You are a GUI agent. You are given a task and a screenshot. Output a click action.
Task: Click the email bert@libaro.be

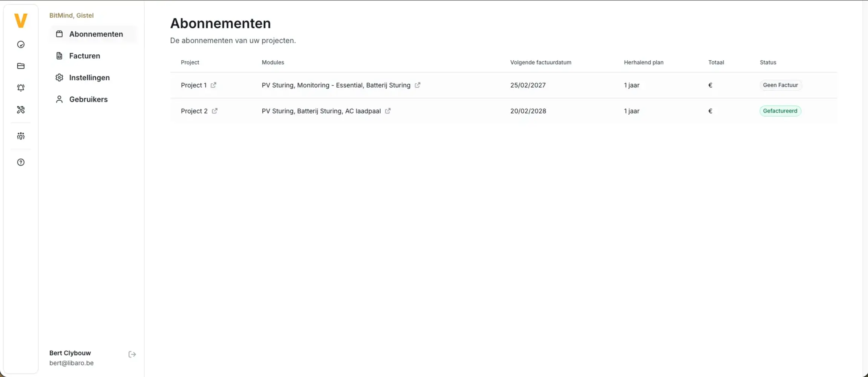[x=72, y=363]
